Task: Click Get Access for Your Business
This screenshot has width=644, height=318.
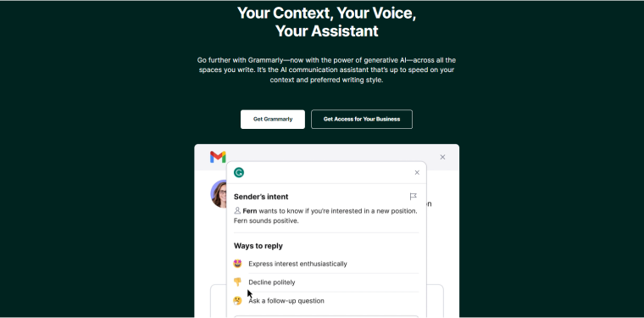Action: point(362,120)
